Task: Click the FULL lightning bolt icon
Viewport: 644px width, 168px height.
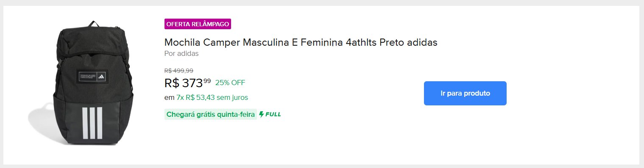Action: click(x=262, y=114)
